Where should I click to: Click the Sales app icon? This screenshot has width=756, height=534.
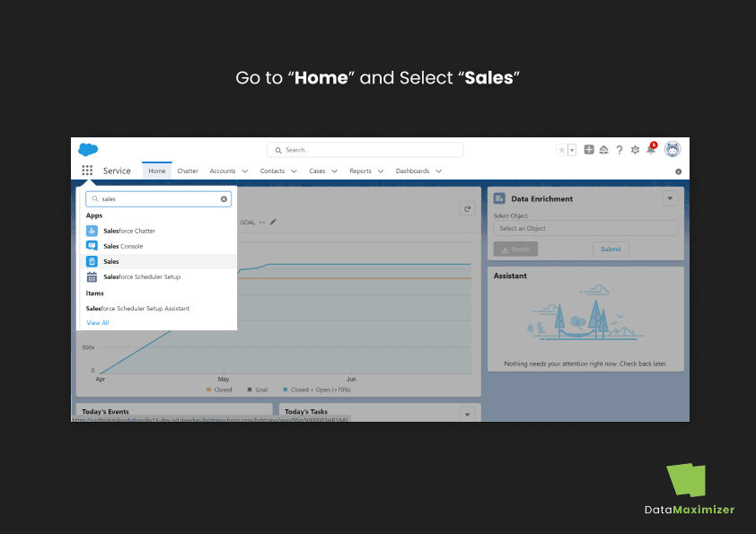[92, 262]
